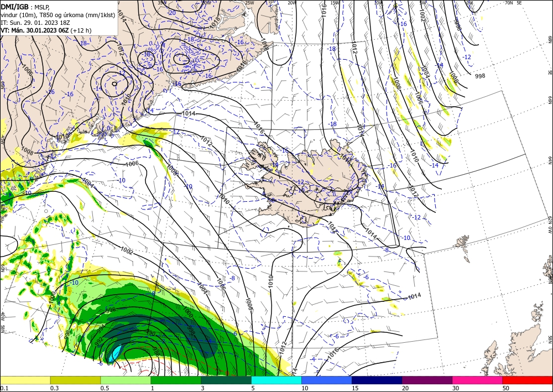Select the 'IT: Sun. 29. 01. 2023 18Z' line
Viewport: 553px width, 392px height.
tap(35, 23)
